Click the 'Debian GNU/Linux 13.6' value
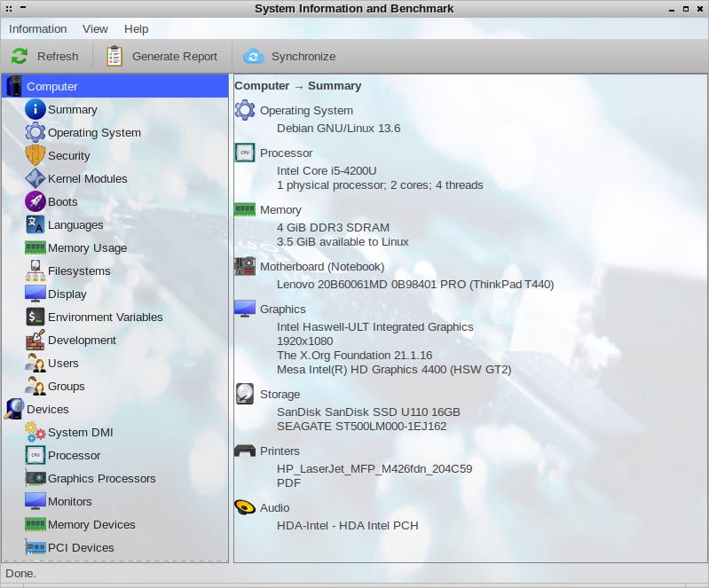The height and width of the screenshot is (588, 709). [x=338, y=128]
